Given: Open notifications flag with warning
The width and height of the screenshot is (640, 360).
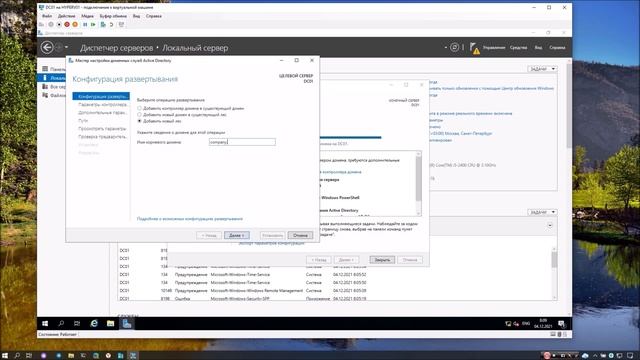Looking at the screenshot, I should (474, 48).
